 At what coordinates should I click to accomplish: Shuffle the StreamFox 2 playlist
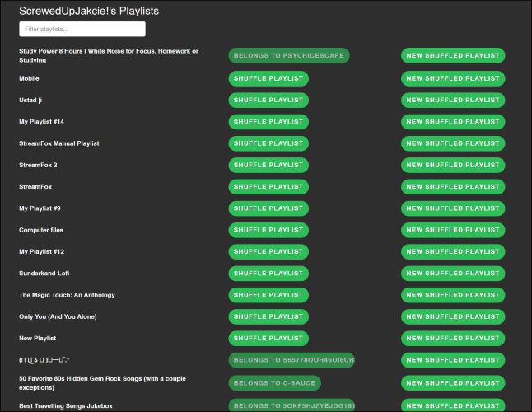[x=268, y=165]
